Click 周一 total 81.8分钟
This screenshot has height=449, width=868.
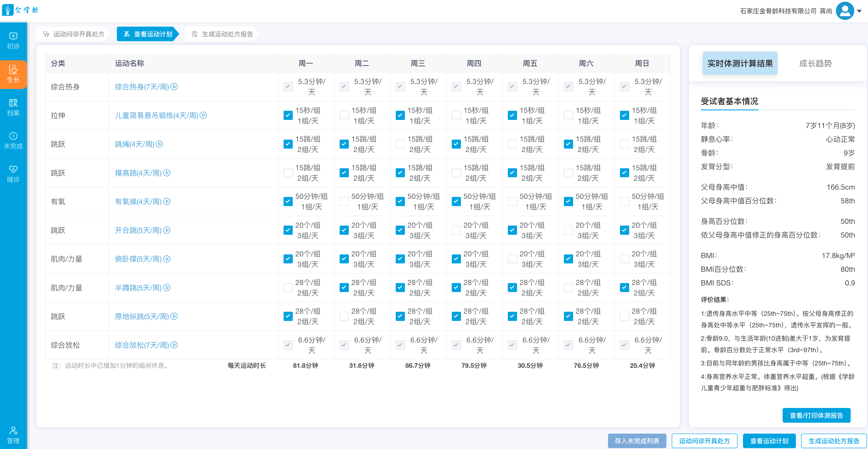[305, 366]
